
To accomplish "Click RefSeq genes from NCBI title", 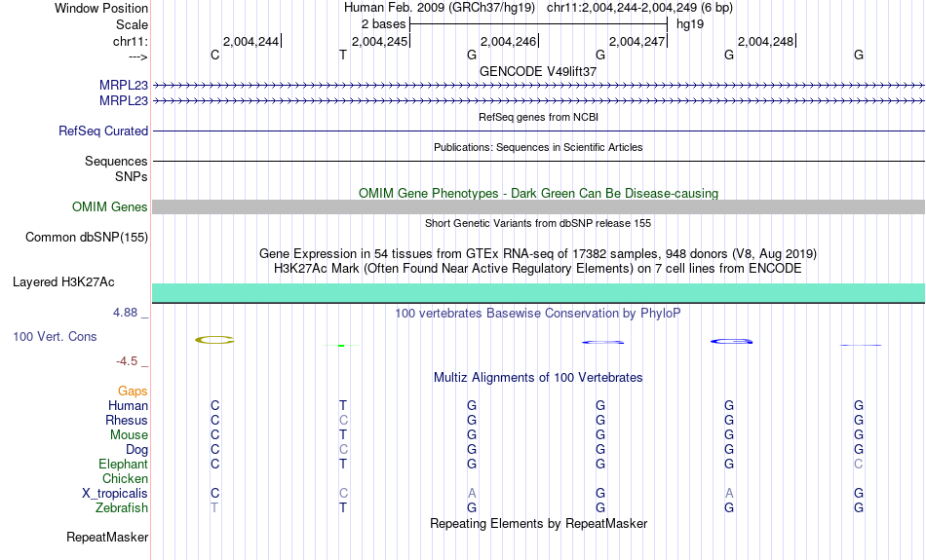I will coord(538,117).
